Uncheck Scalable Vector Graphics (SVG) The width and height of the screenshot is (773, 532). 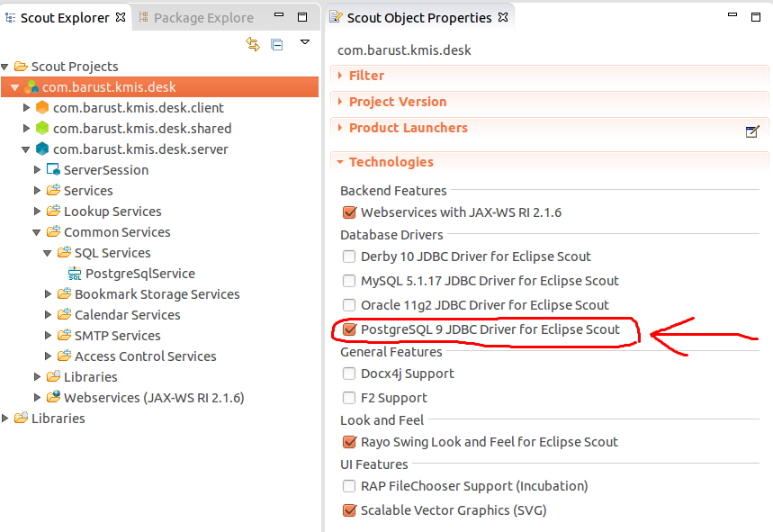click(349, 510)
